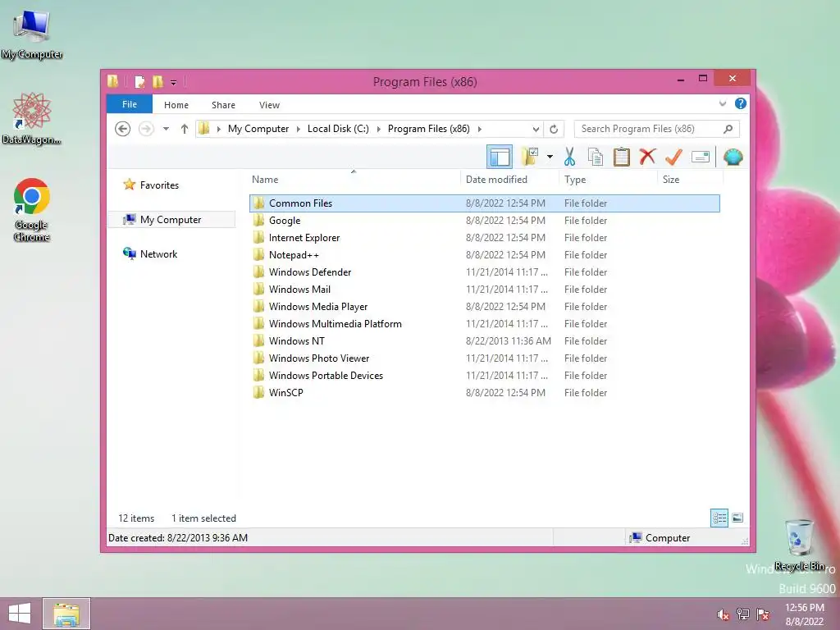Viewport: 840px width, 630px height.
Task: Select My Computer in the navigation pane
Action: point(171,220)
